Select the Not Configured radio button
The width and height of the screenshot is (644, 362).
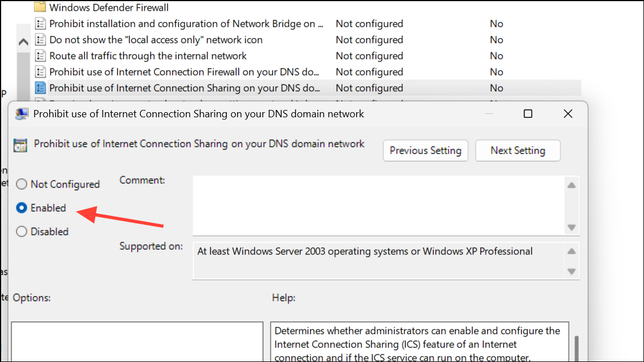(x=21, y=184)
